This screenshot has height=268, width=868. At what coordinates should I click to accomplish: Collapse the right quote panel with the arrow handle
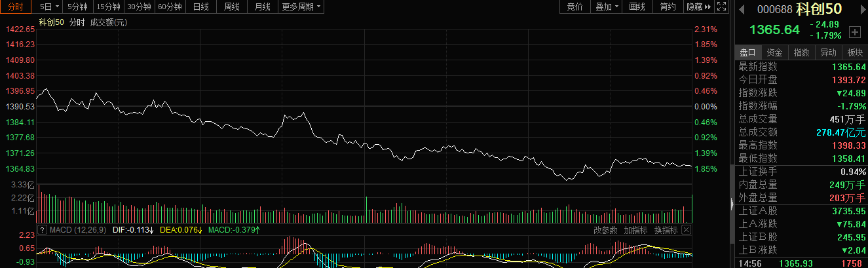point(732,204)
